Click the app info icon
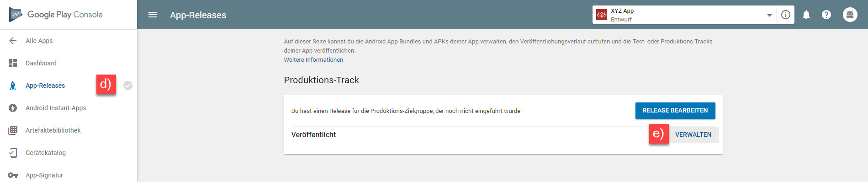 (786, 15)
